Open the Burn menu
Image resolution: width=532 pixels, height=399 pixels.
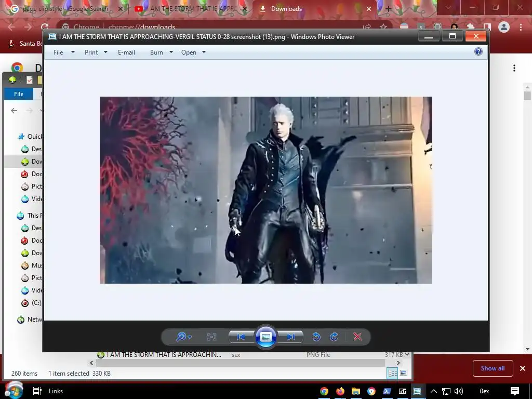[156, 52]
